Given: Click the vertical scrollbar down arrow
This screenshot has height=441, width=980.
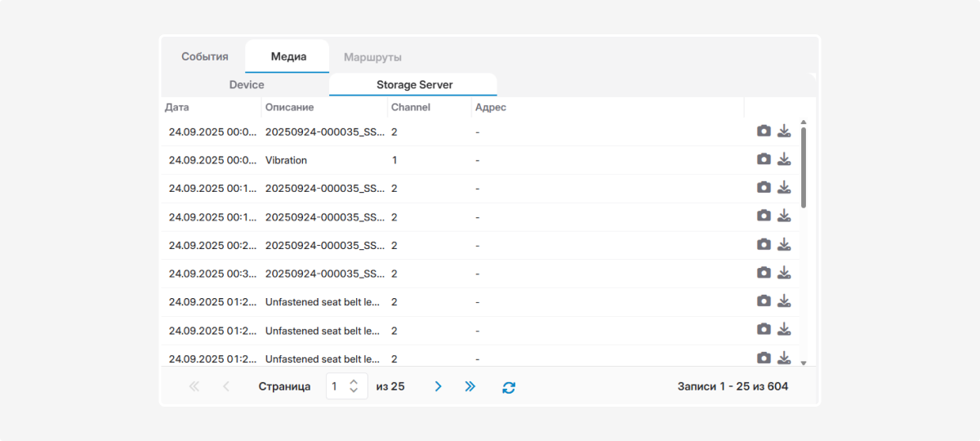Looking at the screenshot, I should [803, 362].
